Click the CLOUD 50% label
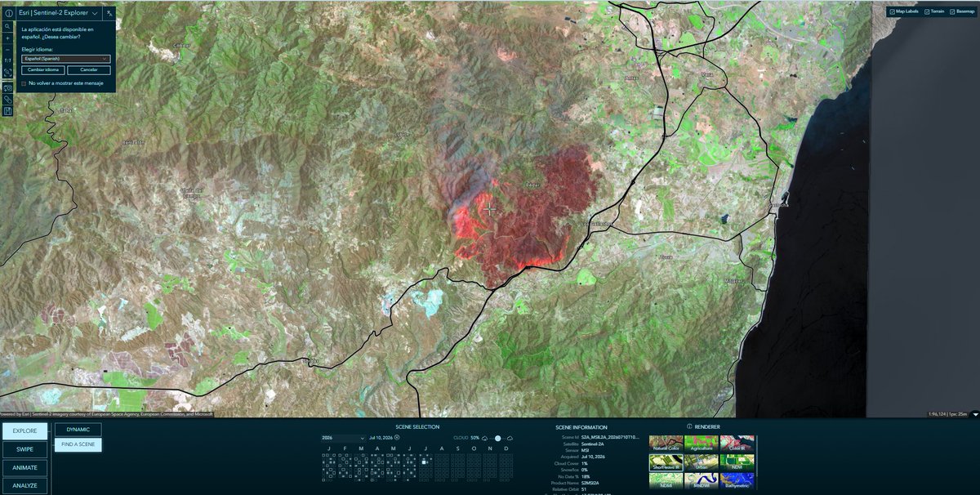This screenshot has width=980, height=495. tap(465, 439)
